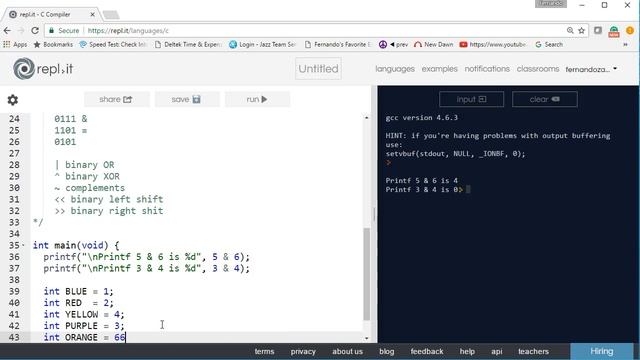
Task: Click the cast extension icon in toolbar
Action: click(x=598, y=31)
